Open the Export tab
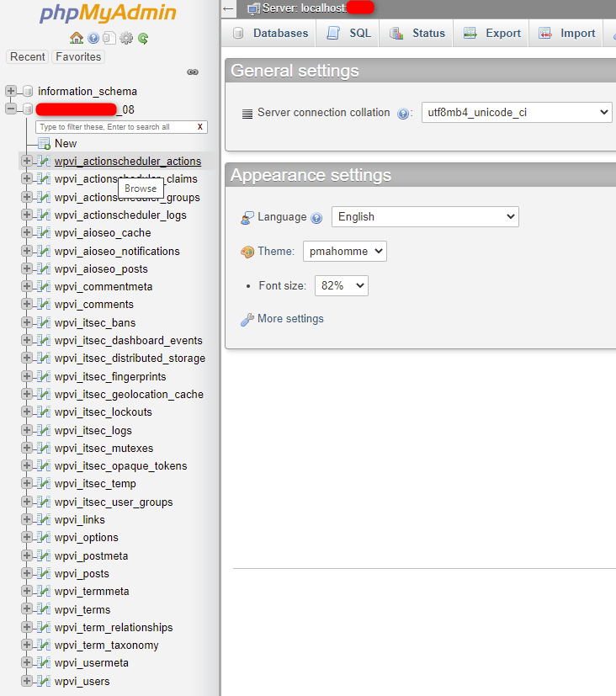 (x=491, y=34)
